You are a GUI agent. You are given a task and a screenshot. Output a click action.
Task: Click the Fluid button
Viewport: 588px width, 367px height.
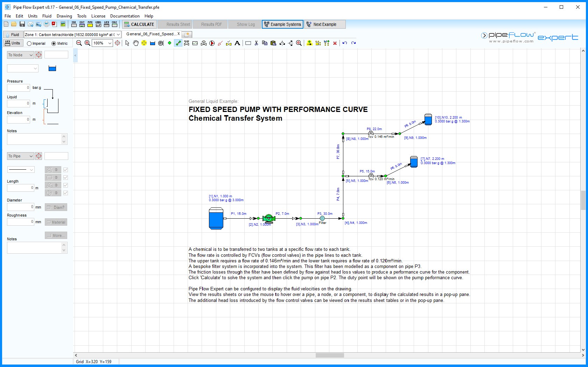(x=13, y=34)
